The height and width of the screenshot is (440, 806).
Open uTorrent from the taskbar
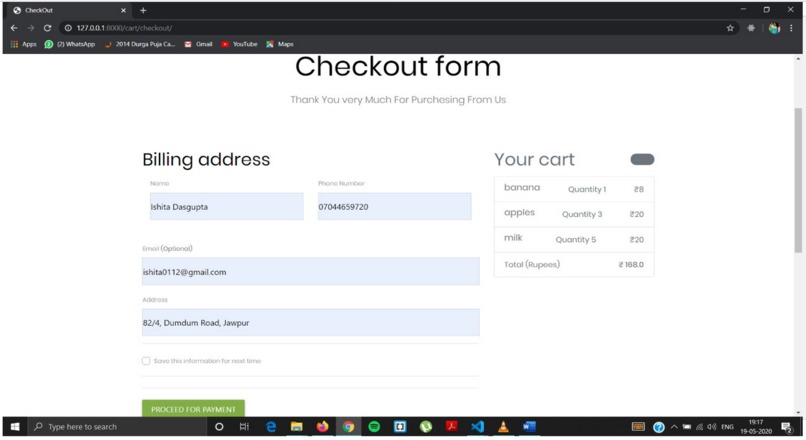click(426, 427)
